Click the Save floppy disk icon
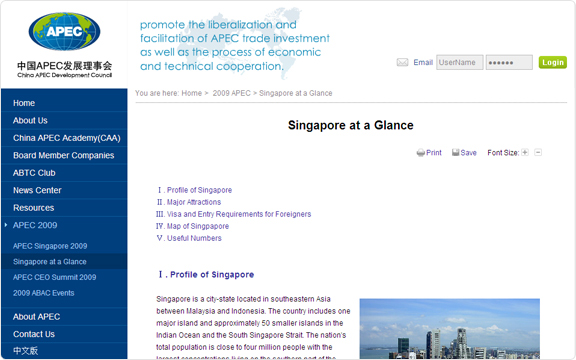 tap(456, 152)
